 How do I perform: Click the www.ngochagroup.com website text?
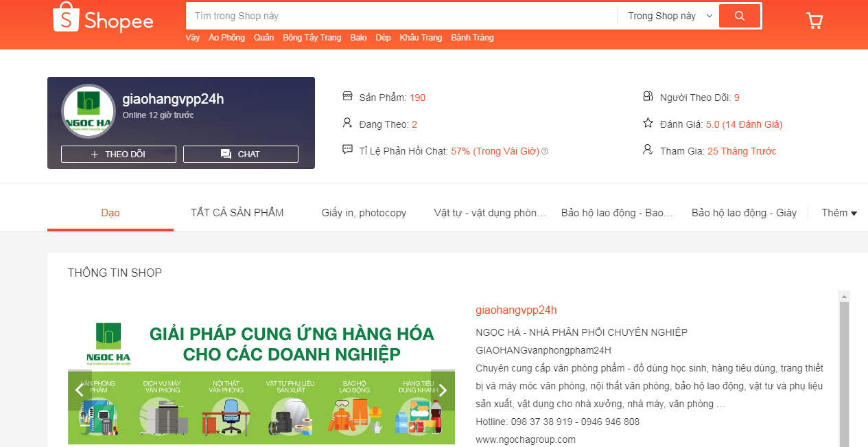point(526,439)
